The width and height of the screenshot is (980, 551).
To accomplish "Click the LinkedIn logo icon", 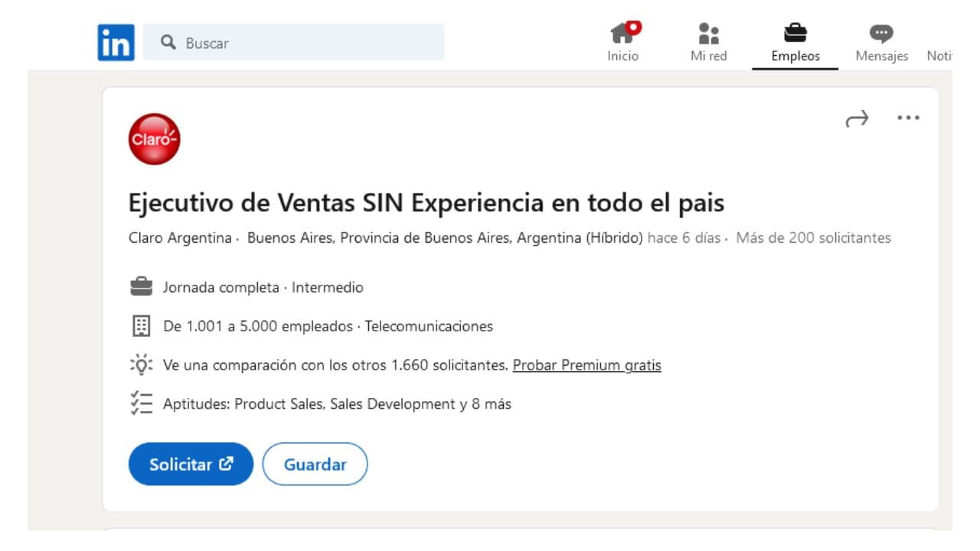I will (116, 43).
